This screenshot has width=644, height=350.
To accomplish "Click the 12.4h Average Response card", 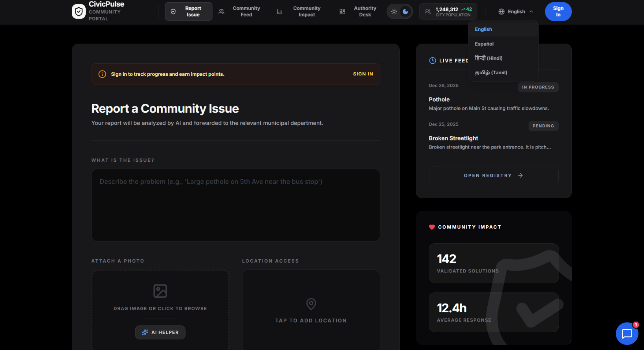I will (494, 312).
